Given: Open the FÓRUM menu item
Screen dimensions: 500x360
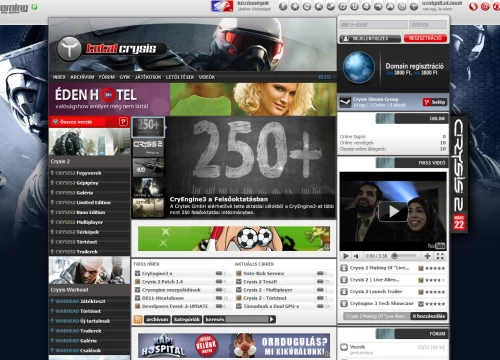Looking at the screenshot, I should (107, 77).
